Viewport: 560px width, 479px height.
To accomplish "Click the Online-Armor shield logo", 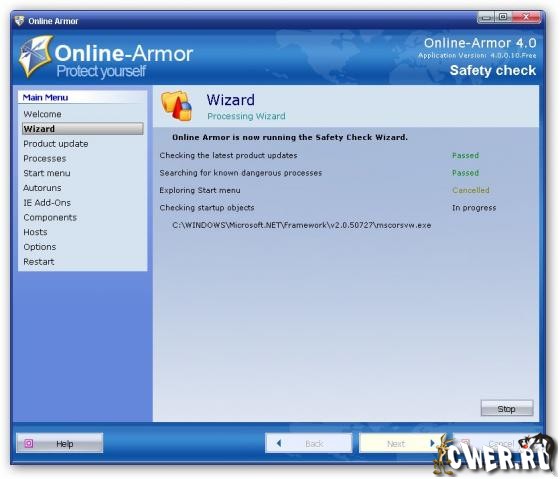I will [36, 56].
